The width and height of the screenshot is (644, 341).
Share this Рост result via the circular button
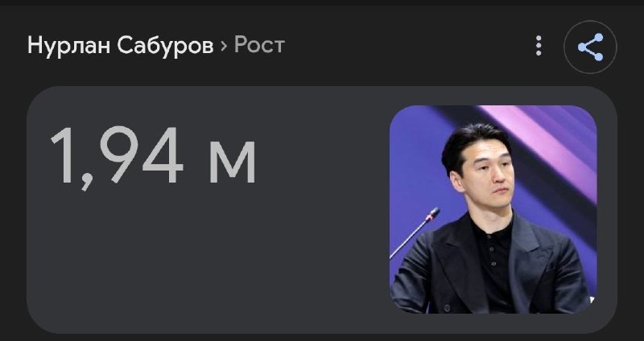pyautogui.click(x=590, y=47)
